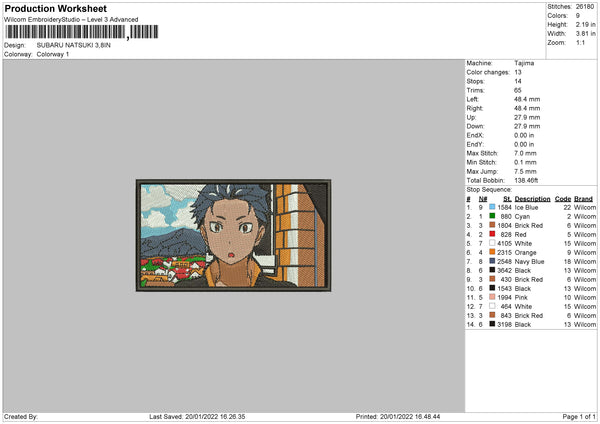The image size is (600, 424).
Task: Click the 'N#' column header
Action: click(x=483, y=199)
